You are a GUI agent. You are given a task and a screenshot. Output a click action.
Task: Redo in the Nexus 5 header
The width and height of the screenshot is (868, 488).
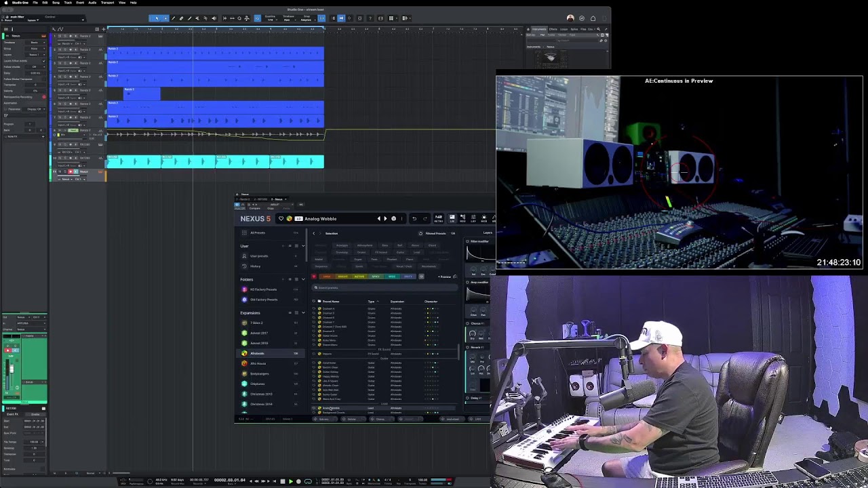(425, 219)
